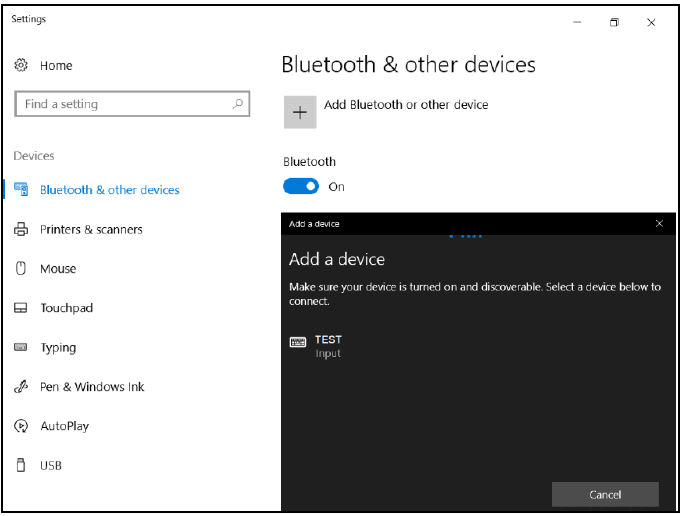The image size is (680, 516).
Task: Click the Typing keyboard icon
Action: (x=21, y=347)
